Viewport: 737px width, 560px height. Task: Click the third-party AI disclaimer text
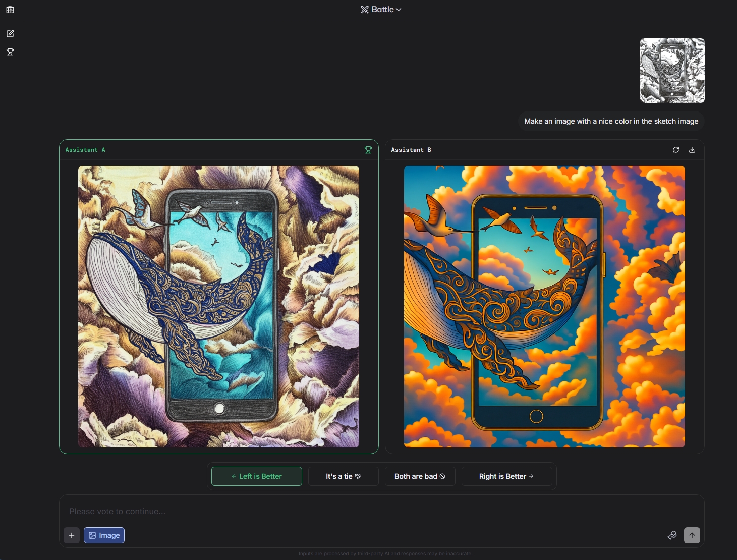pos(385,554)
